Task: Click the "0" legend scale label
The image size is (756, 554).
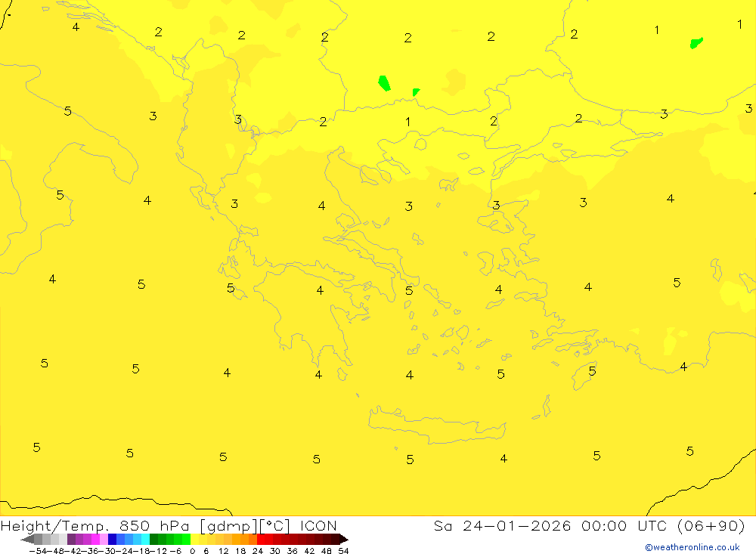Action: pos(192,551)
